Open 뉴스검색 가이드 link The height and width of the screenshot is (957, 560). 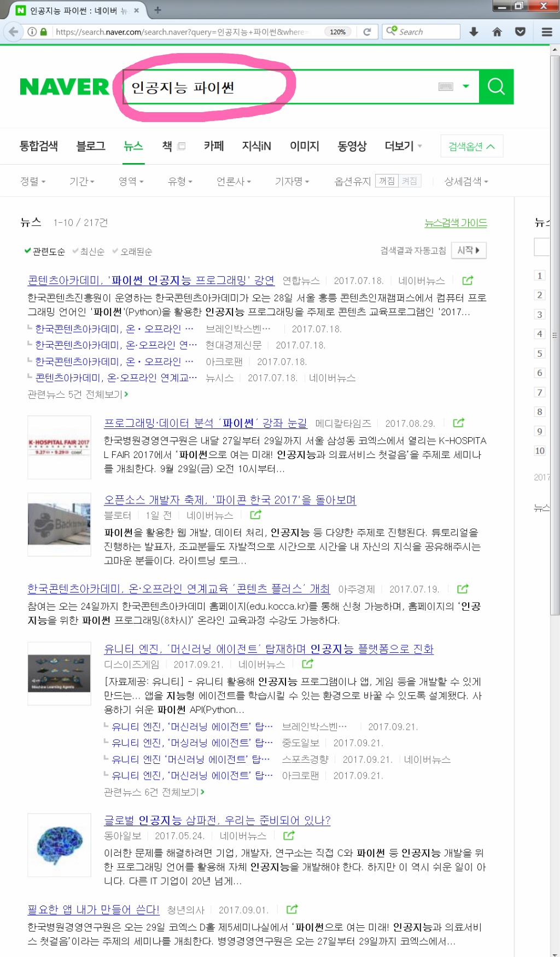(x=456, y=223)
